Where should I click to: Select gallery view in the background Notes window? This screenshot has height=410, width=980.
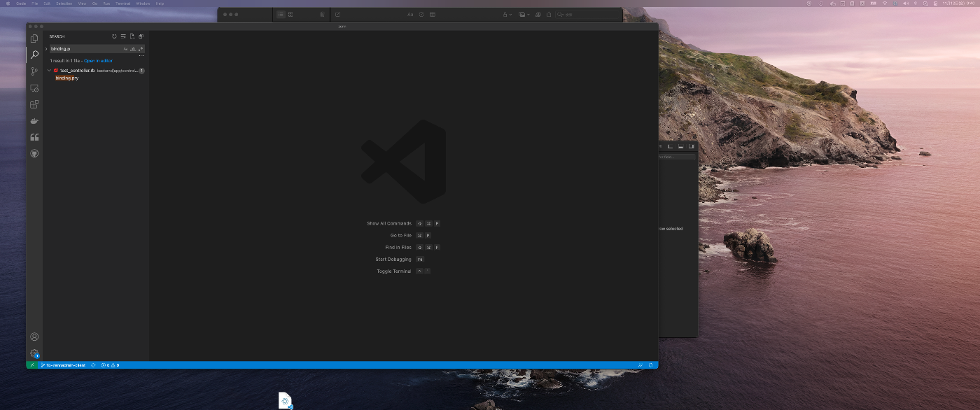(290, 14)
